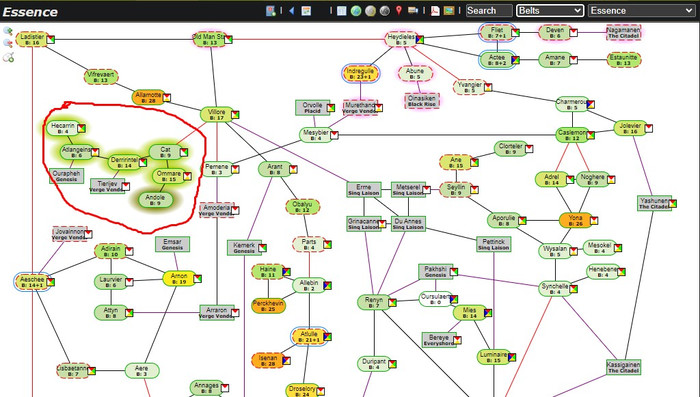The image size is (700, 397).
Task: Select the Allamotte system node
Action: pyautogui.click(x=148, y=97)
